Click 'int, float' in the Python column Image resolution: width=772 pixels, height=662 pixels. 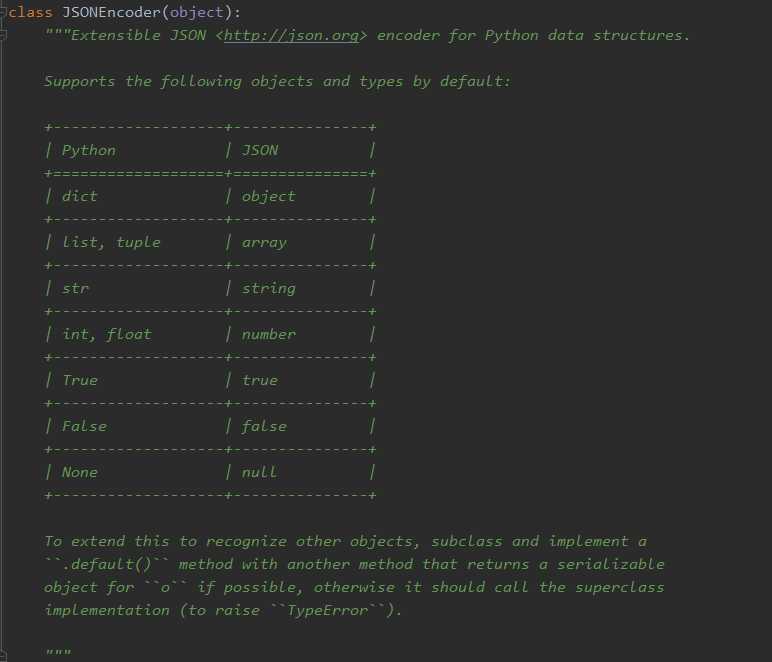107,335
